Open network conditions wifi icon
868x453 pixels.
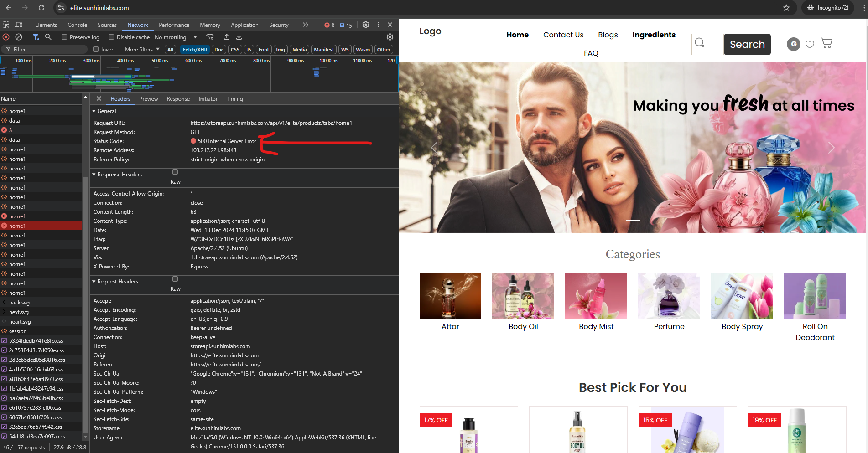210,37
